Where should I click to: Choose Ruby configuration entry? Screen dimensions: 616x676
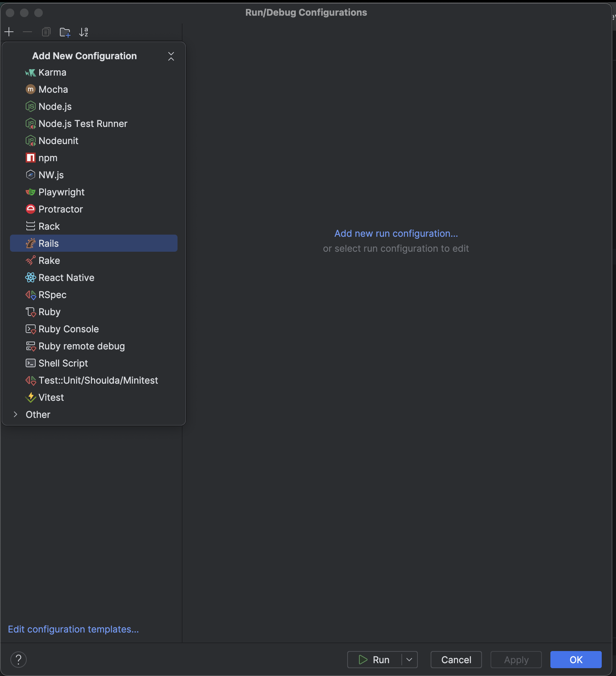94,312
